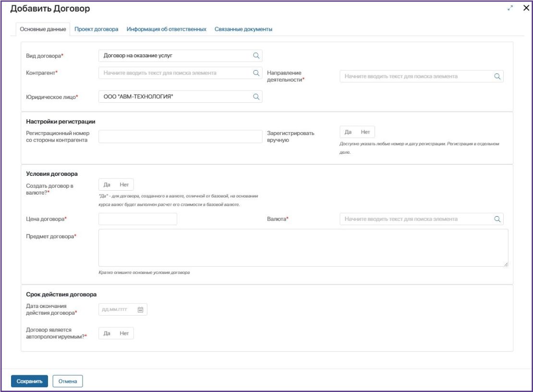The width and height of the screenshot is (533, 392).
Task: Focus Направление деятельности search field
Action: coord(422,76)
